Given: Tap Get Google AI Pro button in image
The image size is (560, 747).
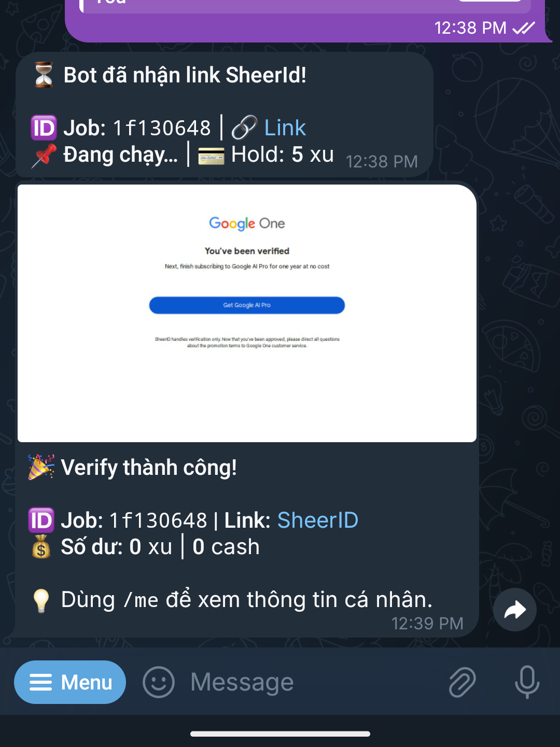Looking at the screenshot, I should 247,305.
